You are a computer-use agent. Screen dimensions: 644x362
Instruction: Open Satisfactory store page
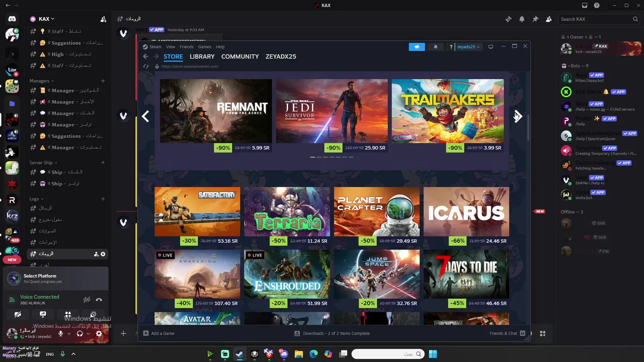coord(197,212)
